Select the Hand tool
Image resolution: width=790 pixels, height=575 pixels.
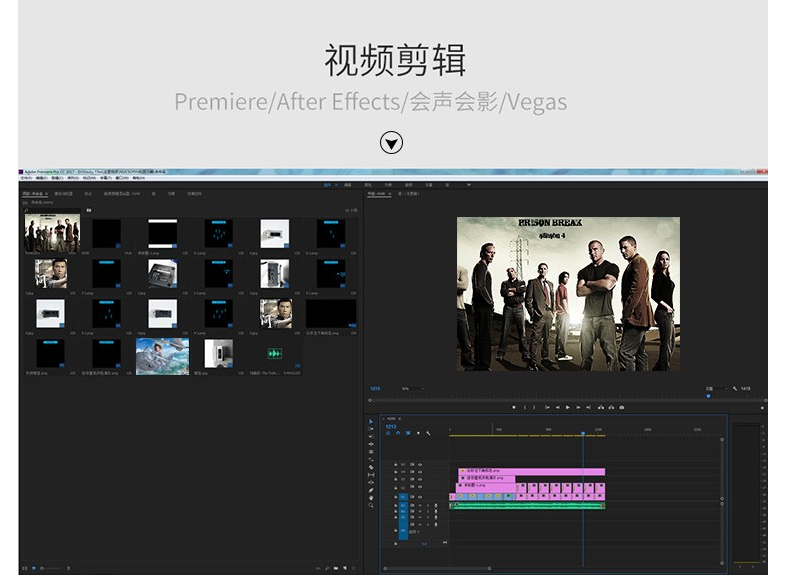pos(371,498)
